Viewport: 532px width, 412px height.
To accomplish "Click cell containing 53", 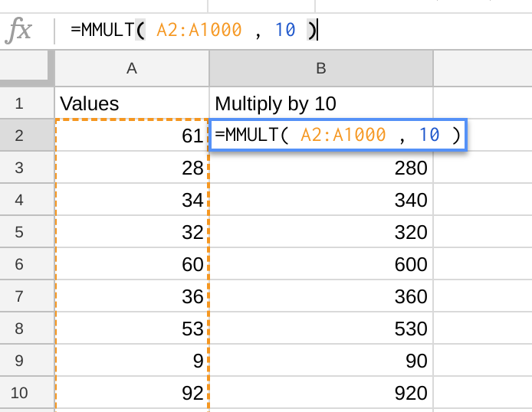I will click(132, 329).
